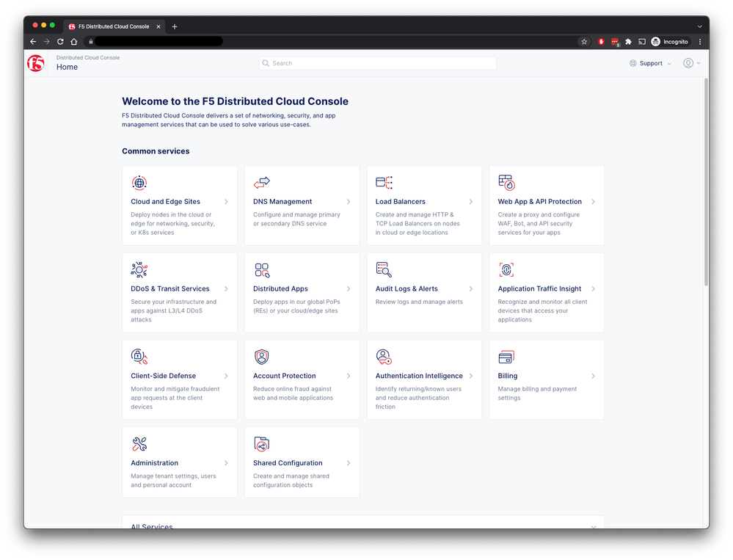This screenshot has height=560, width=733.
Task: Click the Administration tools icon
Action: (139, 444)
